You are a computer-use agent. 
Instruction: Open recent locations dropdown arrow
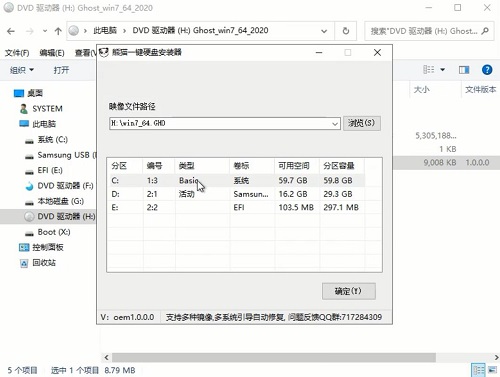click(x=45, y=31)
